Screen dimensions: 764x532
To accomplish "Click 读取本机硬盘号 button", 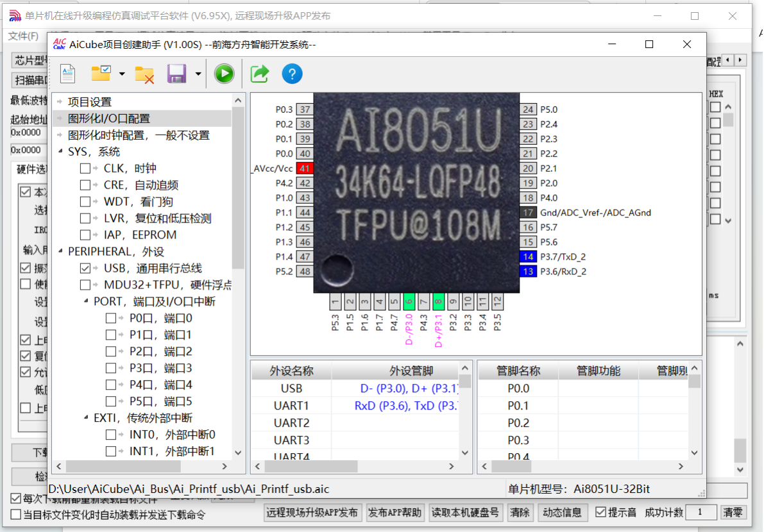I will [465, 513].
